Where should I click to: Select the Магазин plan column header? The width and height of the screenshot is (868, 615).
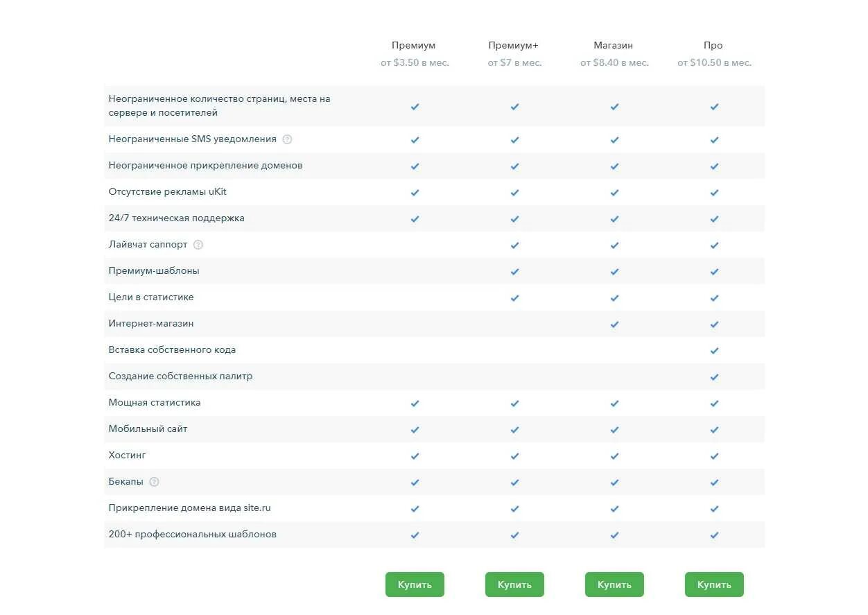(x=614, y=46)
